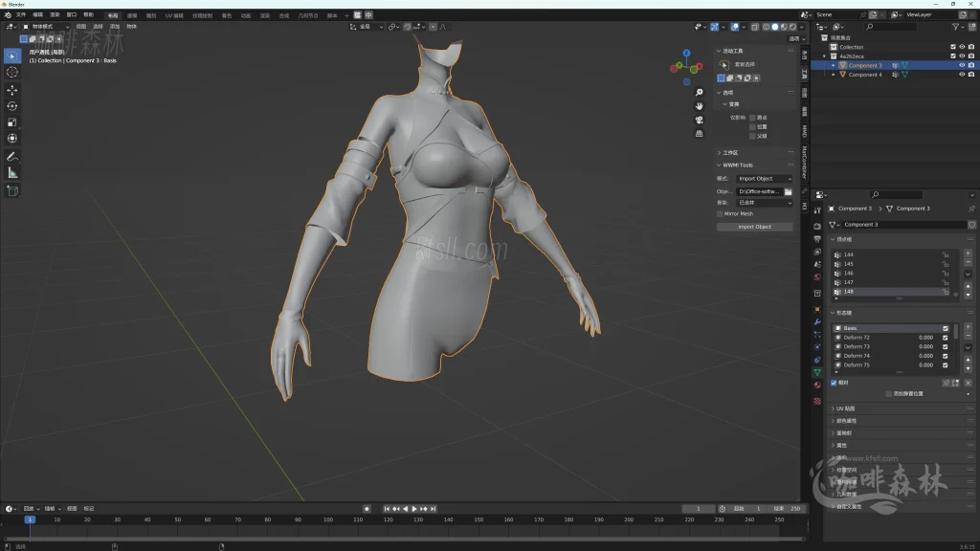The height and width of the screenshot is (551, 980).
Task: Select the Annotate tool
Action: [11, 157]
